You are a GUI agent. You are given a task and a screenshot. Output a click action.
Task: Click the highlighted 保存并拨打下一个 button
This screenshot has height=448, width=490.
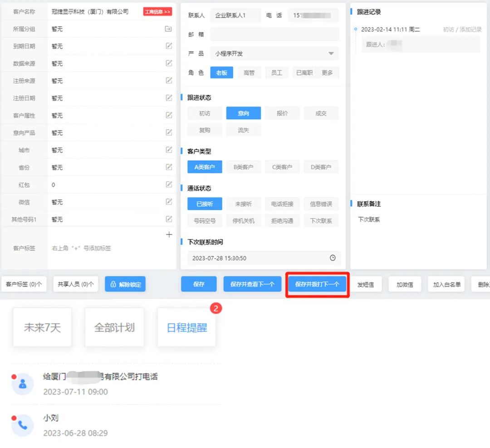(x=317, y=284)
